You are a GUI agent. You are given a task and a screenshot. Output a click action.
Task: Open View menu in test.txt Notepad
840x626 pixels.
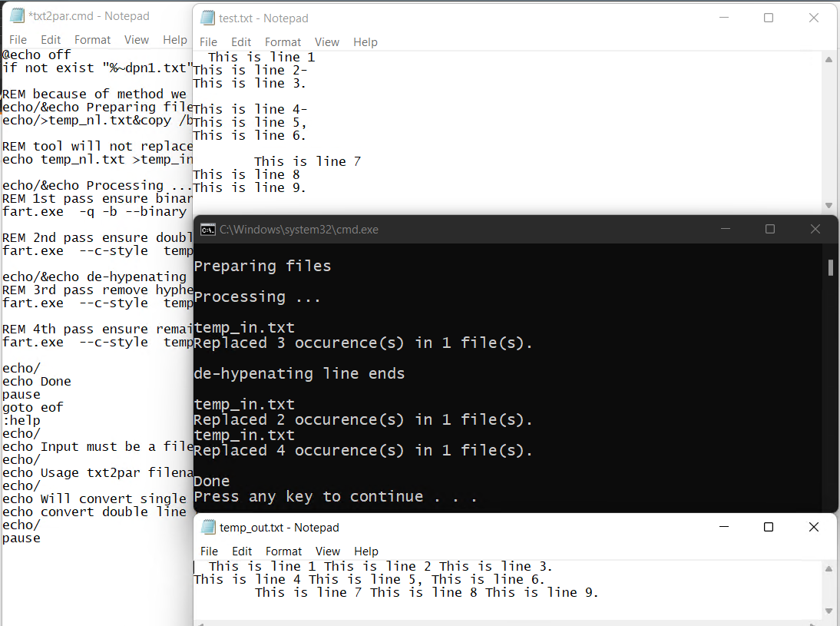pyautogui.click(x=327, y=41)
